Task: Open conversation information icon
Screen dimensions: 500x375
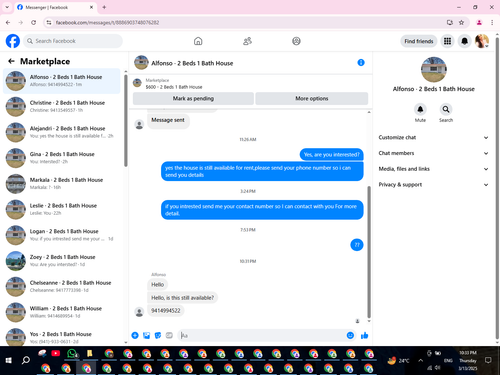Action: (361, 63)
